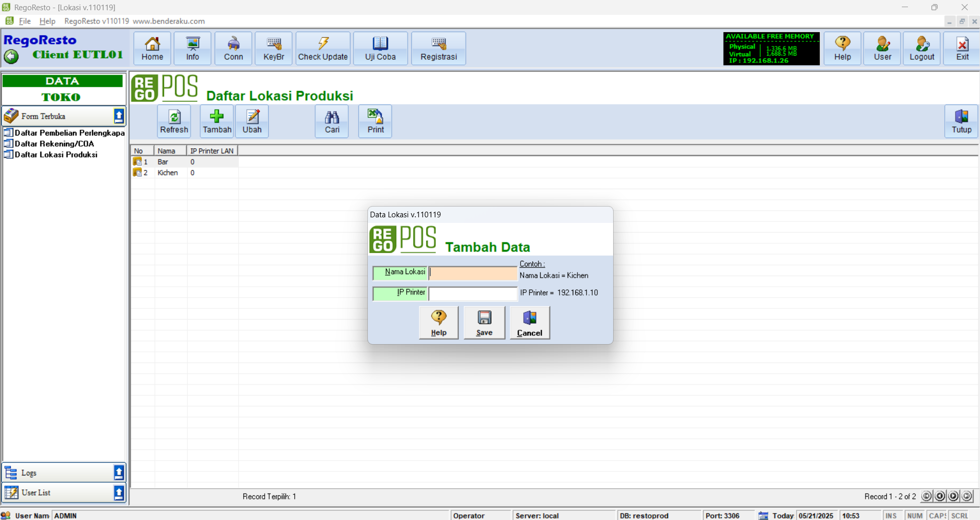The width and height of the screenshot is (980, 520).
Task: Select Daftar Rekening/COA in open forms
Action: click(x=54, y=144)
